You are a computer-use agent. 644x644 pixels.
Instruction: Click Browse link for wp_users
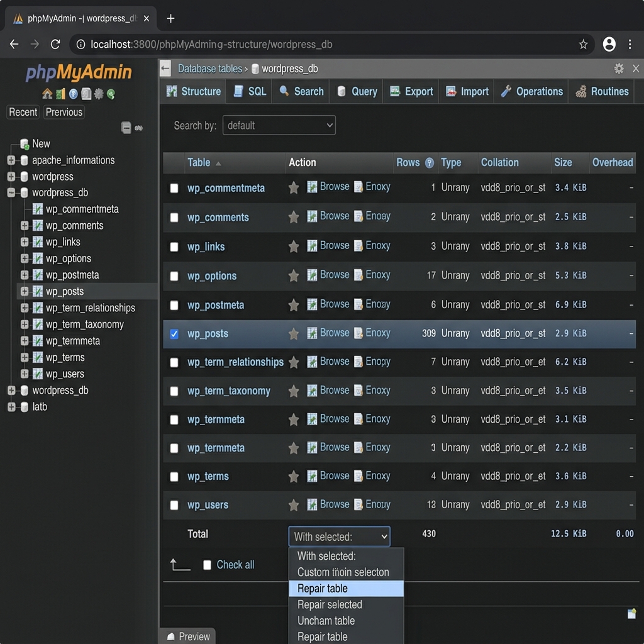click(x=335, y=504)
